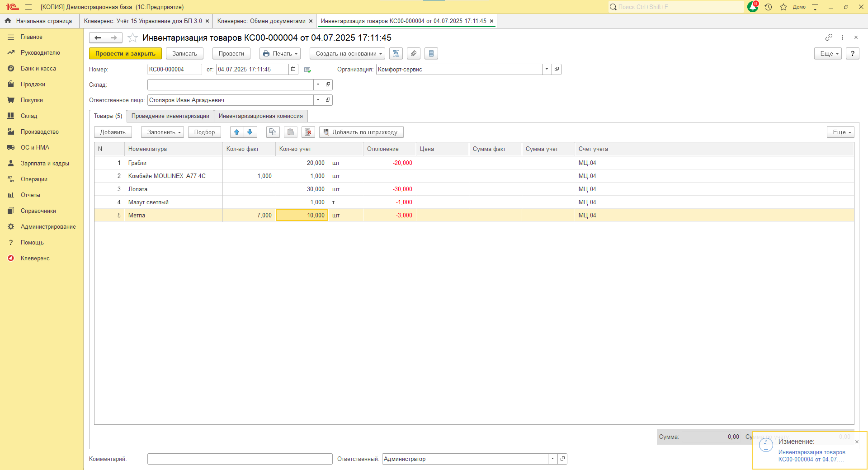Expand Ответственное лицо dropdown arrow

point(318,100)
